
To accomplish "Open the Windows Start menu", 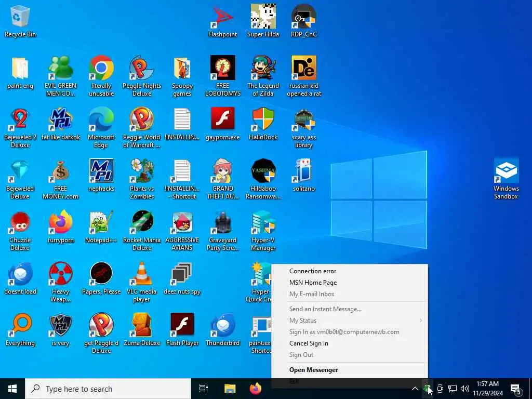I will pos(12,389).
